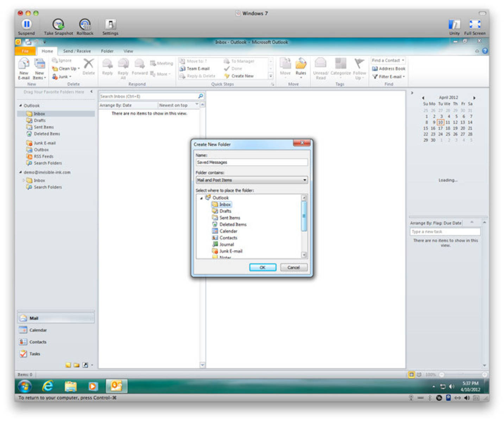Open the Junk menu in the ribbon
Screen dimensions: 504x422
pos(62,76)
